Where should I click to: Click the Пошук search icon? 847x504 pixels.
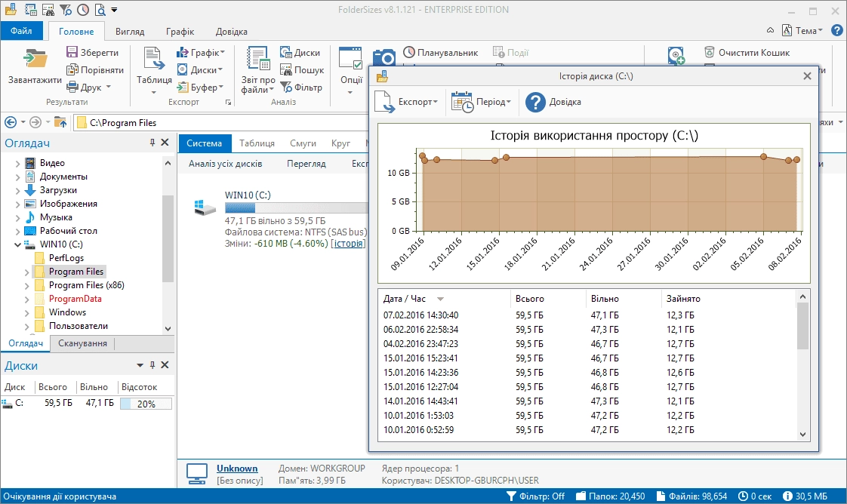tap(286, 69)
